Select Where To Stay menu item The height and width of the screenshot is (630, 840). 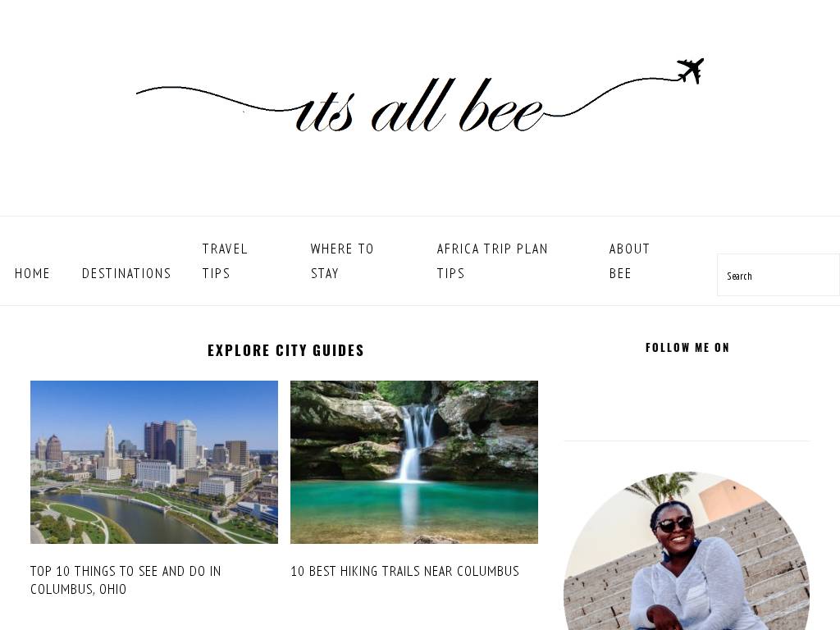tap(342, 261)
